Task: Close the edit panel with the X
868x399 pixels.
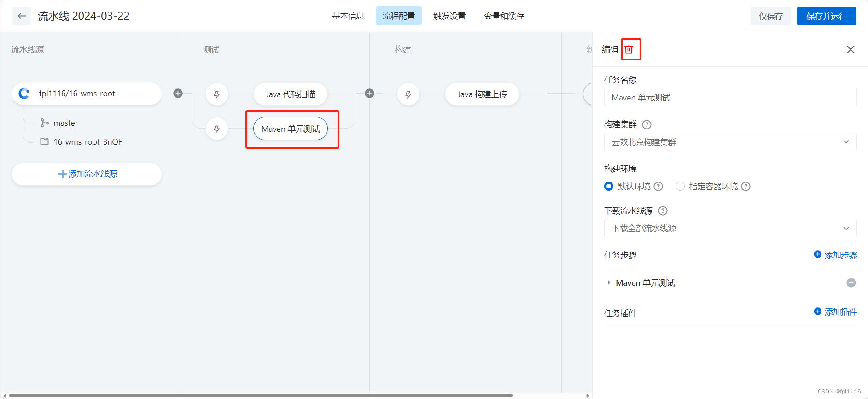Action: [851, 49]
